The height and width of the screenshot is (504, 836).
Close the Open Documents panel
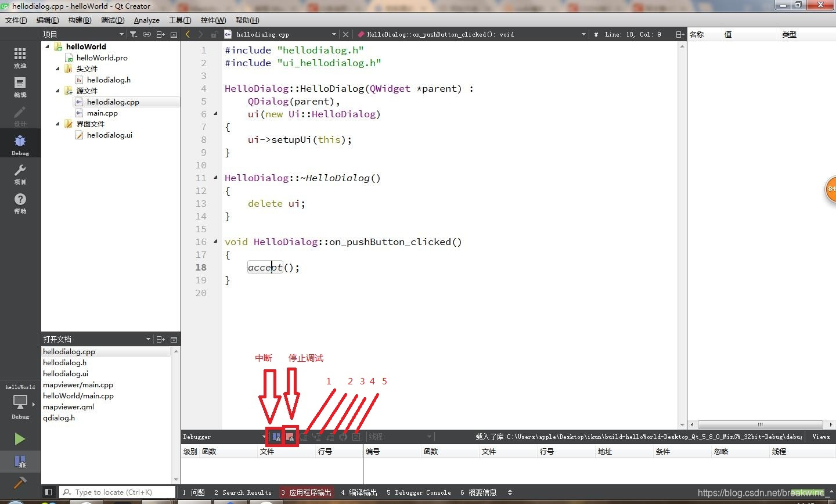pyautogui.click(x=174, y=339)
